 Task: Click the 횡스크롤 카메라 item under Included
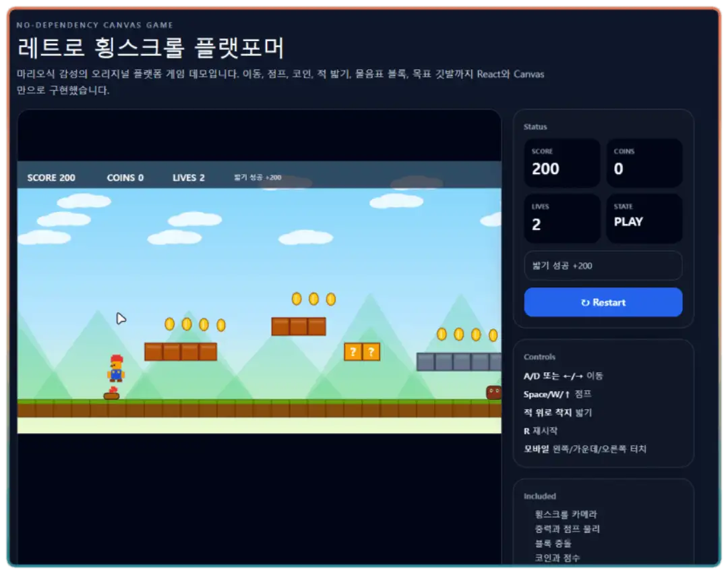pyautogui.click(x=566, y=515)
